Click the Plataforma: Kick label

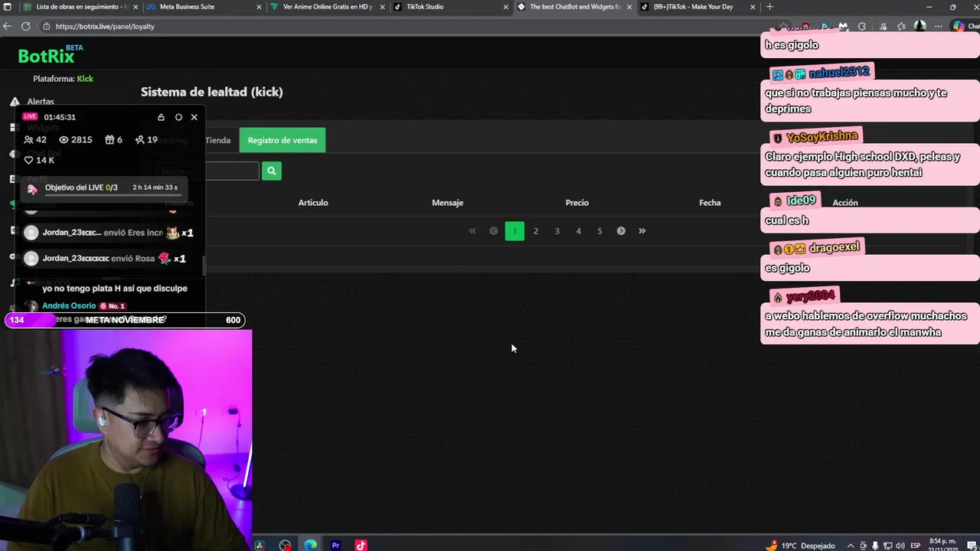63,79
